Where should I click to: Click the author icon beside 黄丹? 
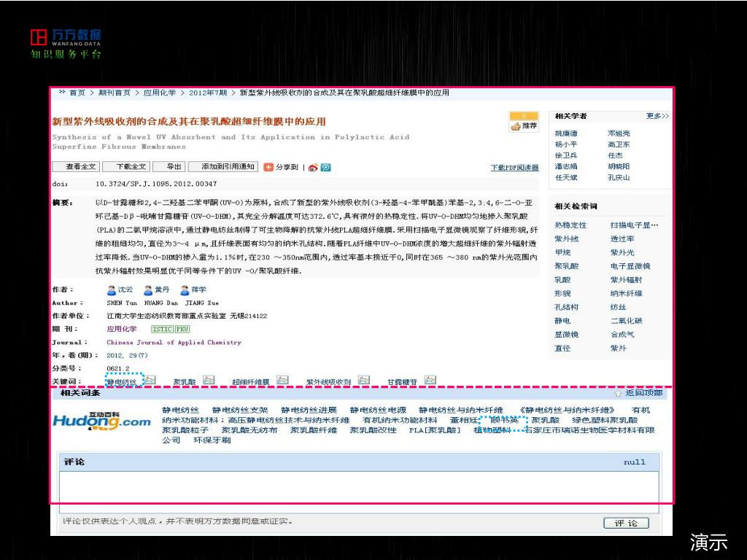point(148,290)
